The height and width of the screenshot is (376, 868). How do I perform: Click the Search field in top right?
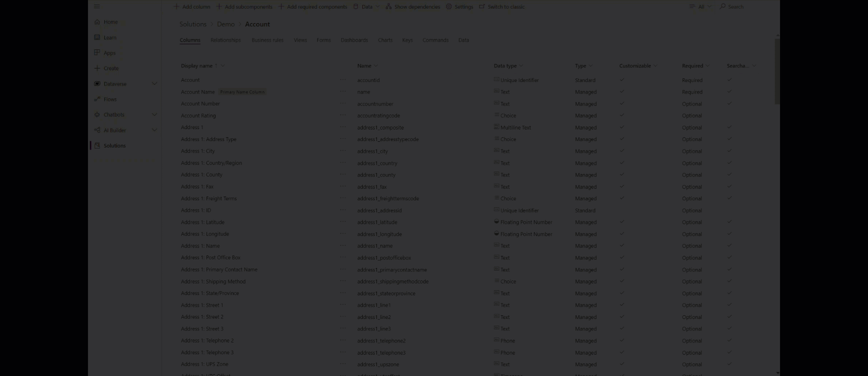pyautogui.click(x=736, y=7)
